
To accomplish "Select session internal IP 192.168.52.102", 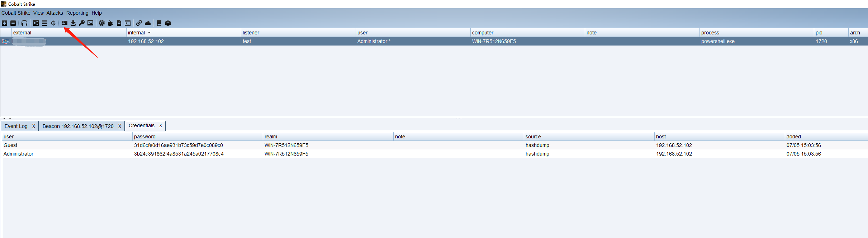I will pos(146,41).
